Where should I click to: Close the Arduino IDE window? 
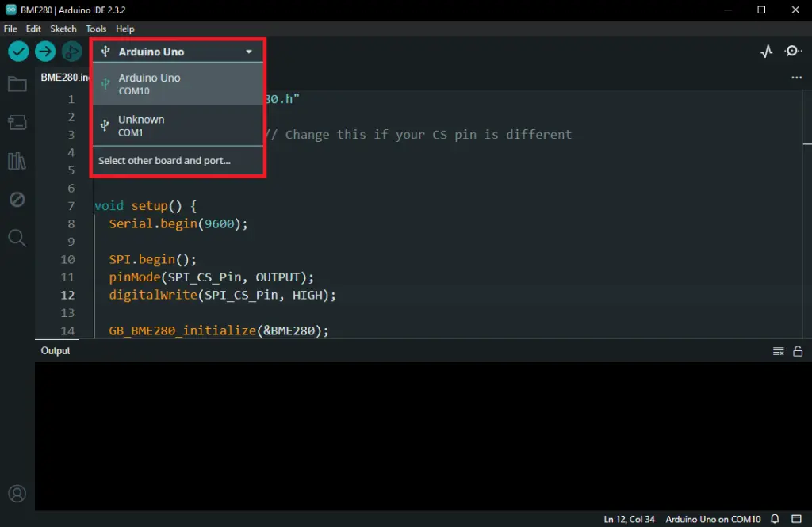[795, 10]
